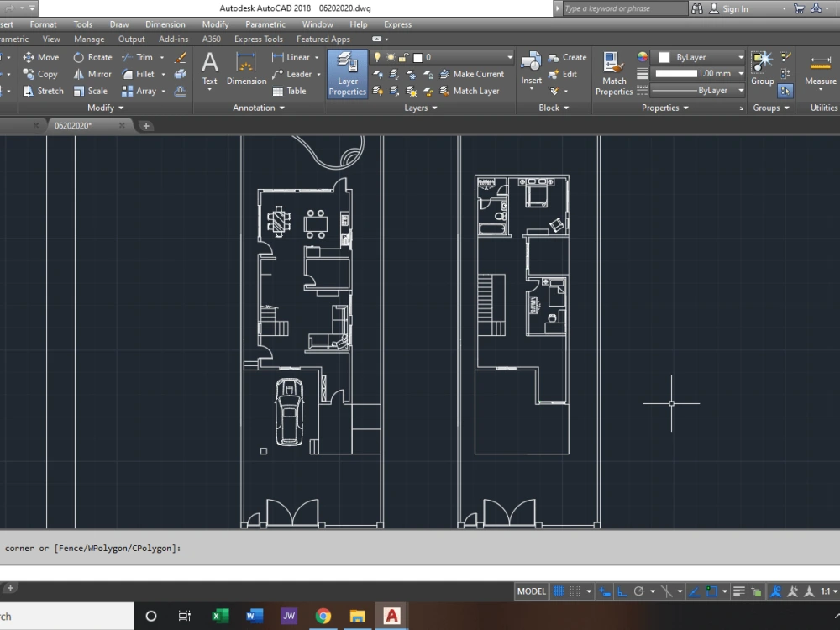Activate the Fillet tool
Screen dimensions: 840x630
pos(139,75)
